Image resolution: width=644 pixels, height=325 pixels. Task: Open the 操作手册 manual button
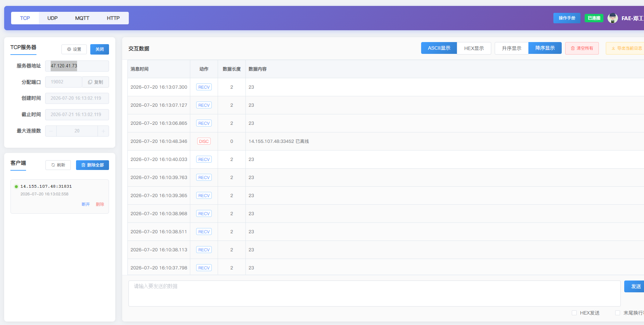[x=567, y=18]
